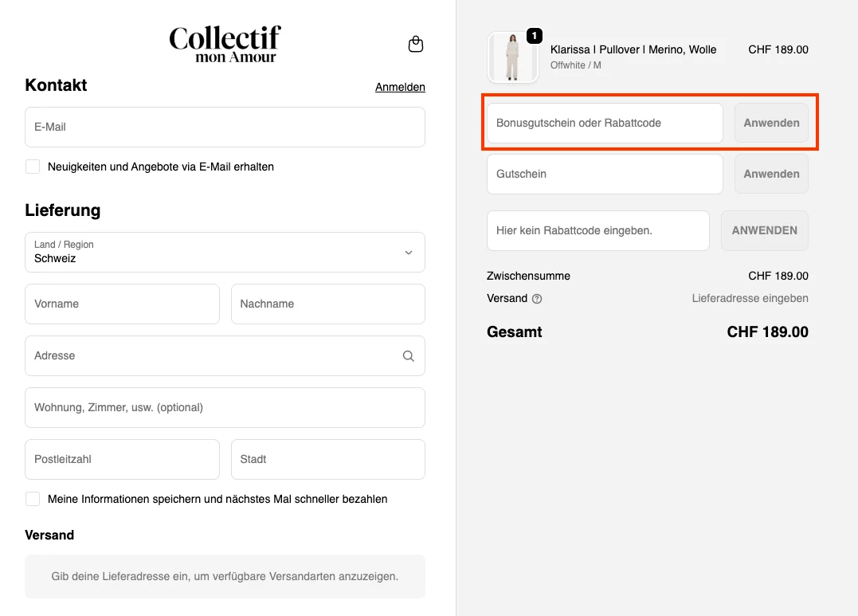Open the Anmelden sign-in link
The height and width of the screenshot is (616, 858).
400,87
